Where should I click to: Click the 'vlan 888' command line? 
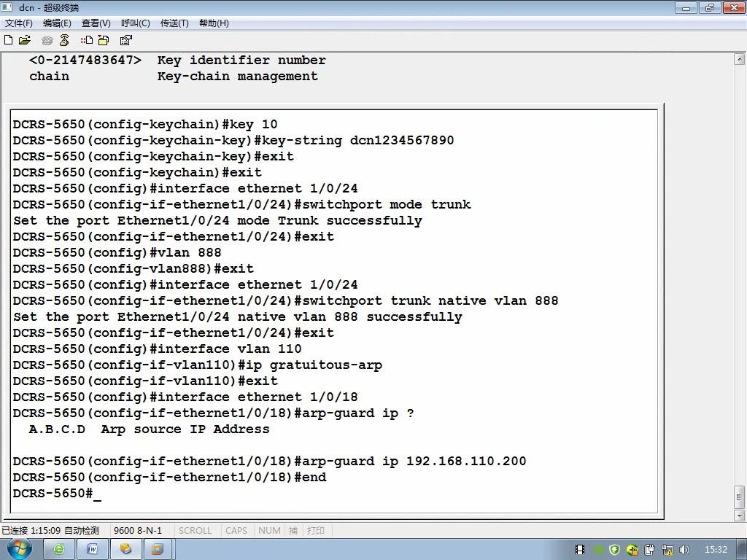coord(117,253)
